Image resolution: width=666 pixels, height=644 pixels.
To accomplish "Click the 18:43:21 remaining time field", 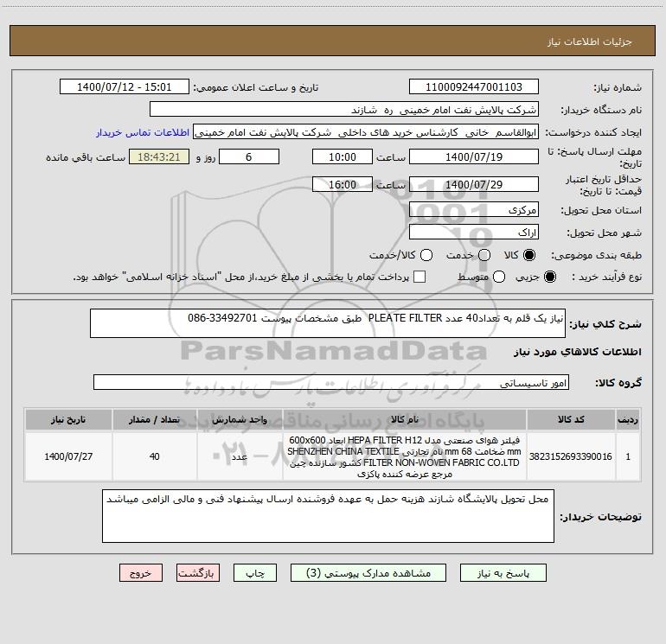I will coord(159,156).
